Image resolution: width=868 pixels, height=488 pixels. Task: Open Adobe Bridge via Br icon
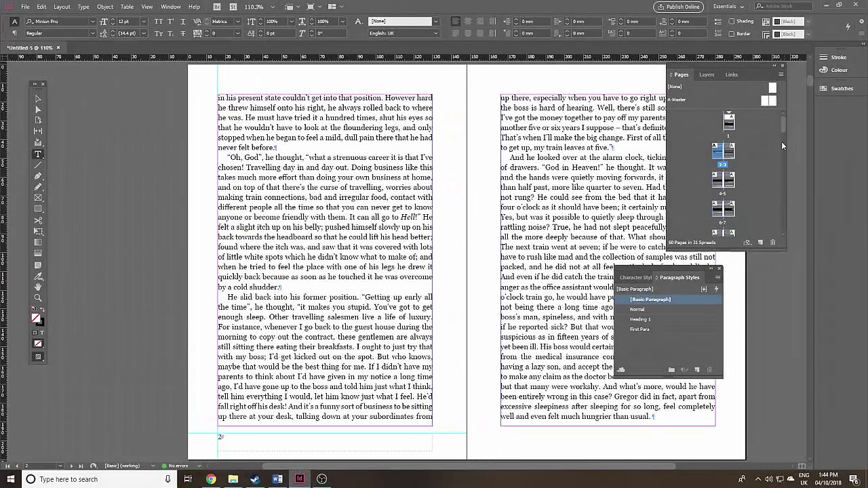point(217,7)
